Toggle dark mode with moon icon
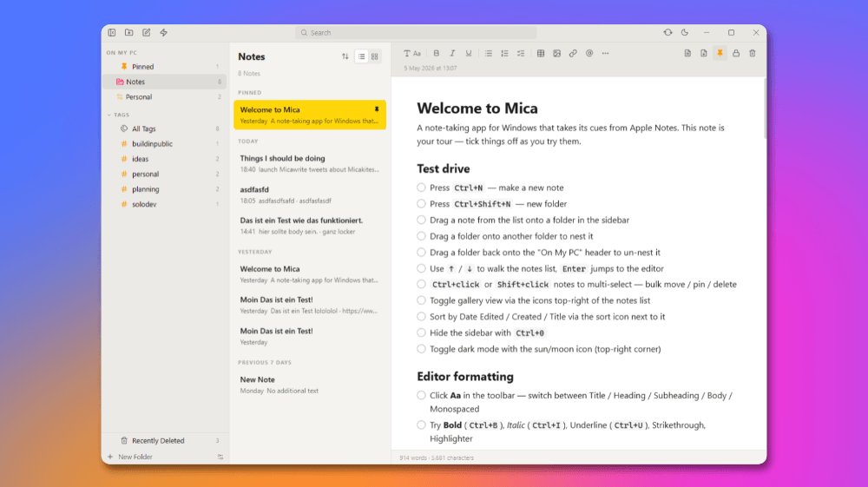 click(x=685, y=33)
